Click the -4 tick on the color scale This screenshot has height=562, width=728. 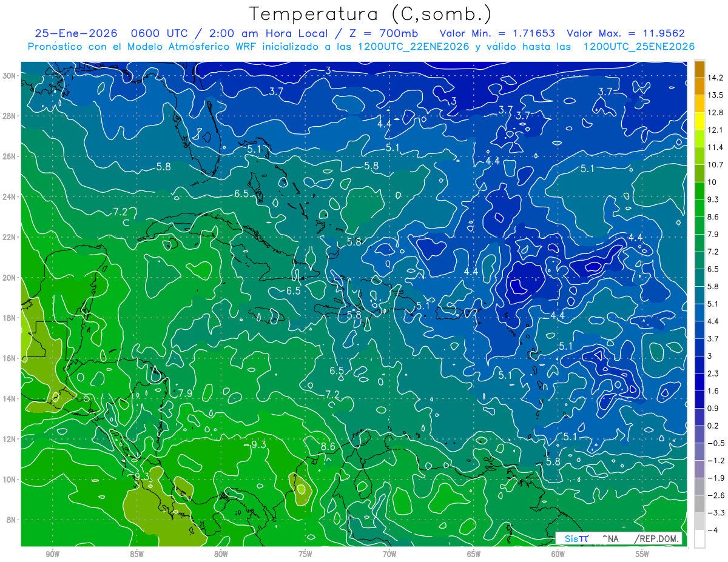pyautogui.click(x=712, y=530)
